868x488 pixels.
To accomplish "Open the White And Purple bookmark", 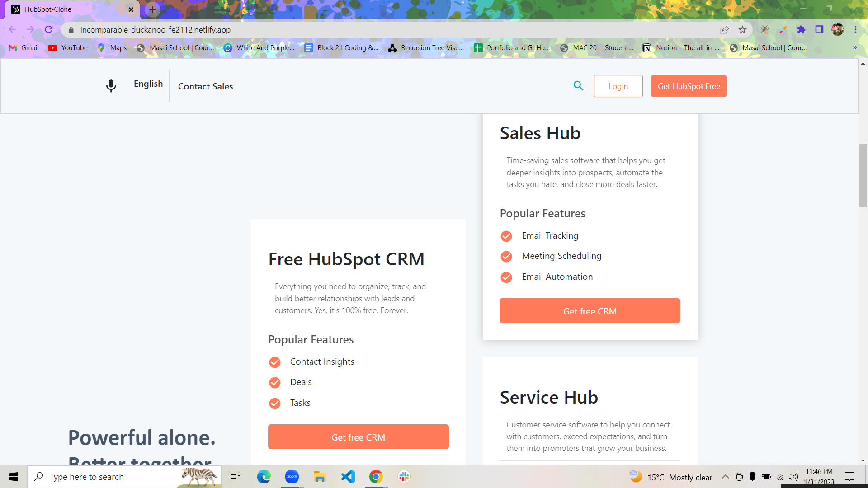I will [259, 48].
